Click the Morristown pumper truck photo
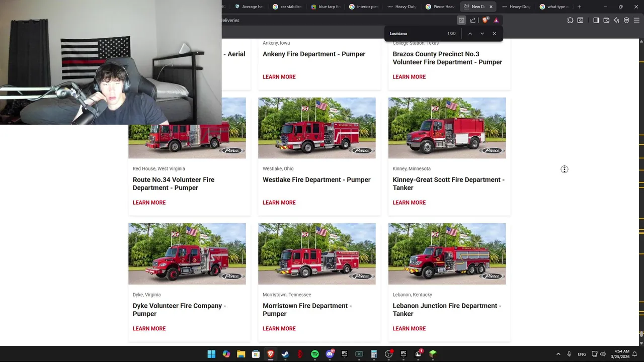Image resolution: width=644 pixels, height=362 pixels. [x=317, y=254]
